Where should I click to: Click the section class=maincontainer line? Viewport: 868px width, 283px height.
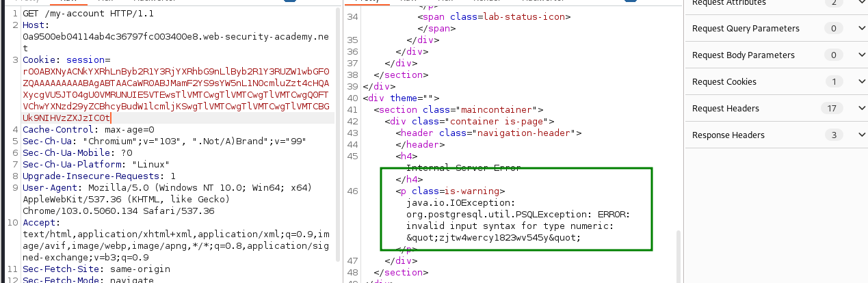458,109
